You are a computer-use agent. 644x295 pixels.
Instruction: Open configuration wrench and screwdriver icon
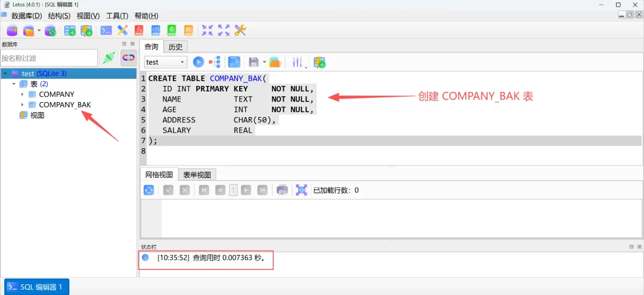tap(240, 30)
